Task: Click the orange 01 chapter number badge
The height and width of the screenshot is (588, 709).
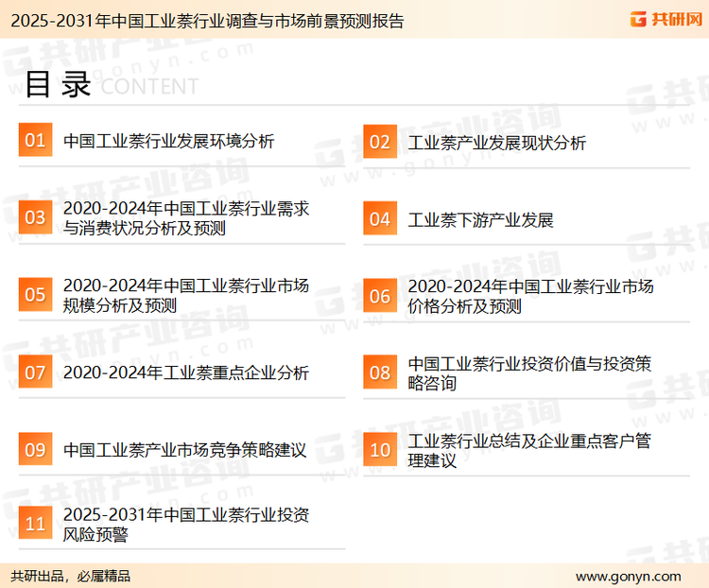Action: coord(35,141)
